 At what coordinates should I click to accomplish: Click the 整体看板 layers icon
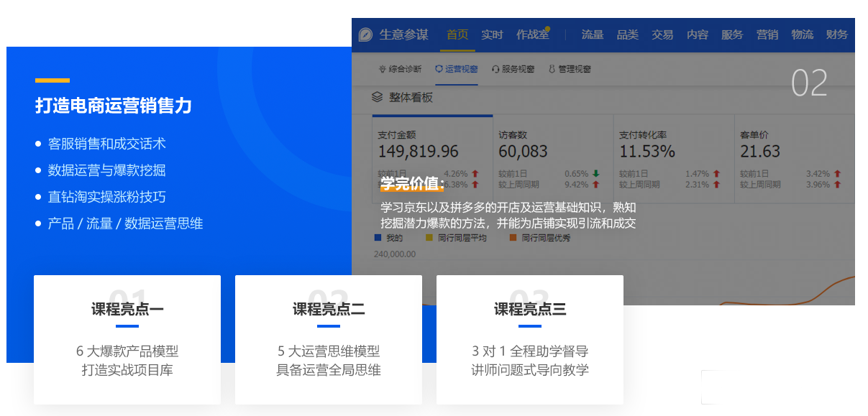click(x=377, y=97)
